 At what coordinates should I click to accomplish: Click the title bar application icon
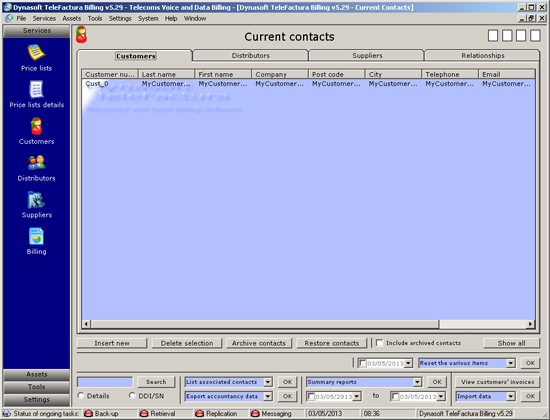pos(7,7)
